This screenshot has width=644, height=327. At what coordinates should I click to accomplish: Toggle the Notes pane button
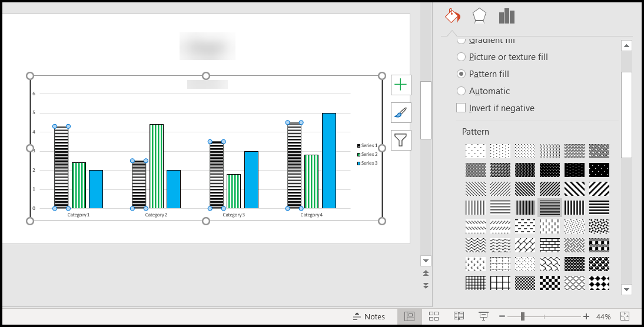pos(369,316)
